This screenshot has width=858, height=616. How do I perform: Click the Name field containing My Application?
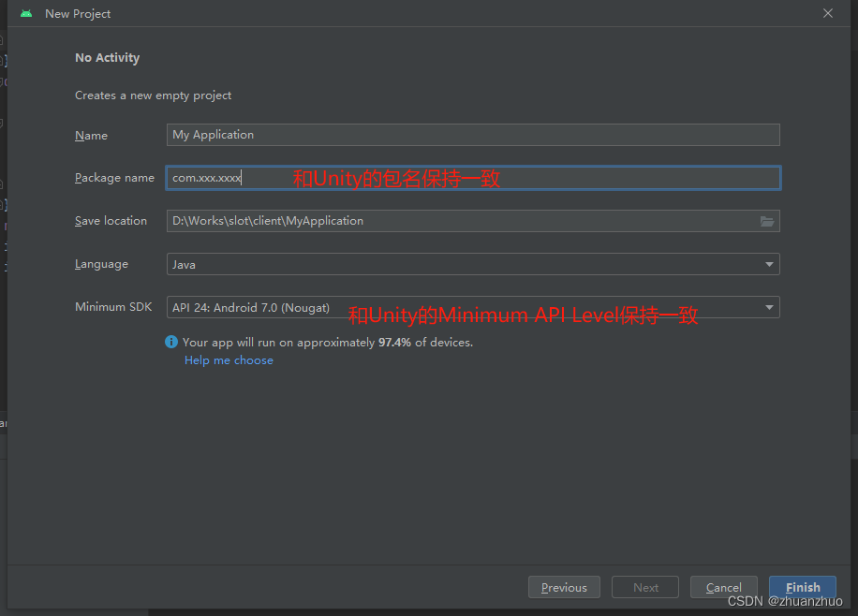(x=473, y=135)
